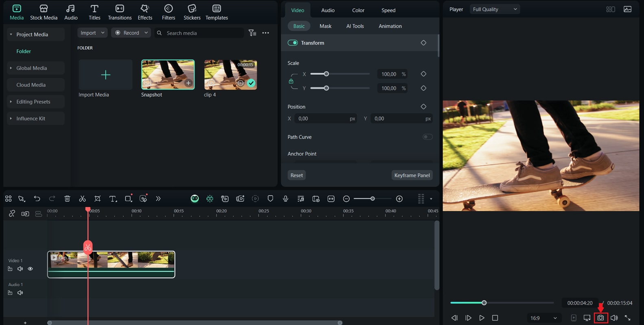Select the crop tool in timeline toolbar

[x=97, y=199]
